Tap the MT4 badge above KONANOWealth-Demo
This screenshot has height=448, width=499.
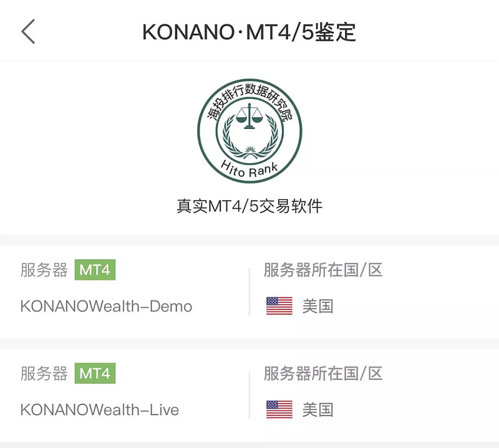pos(95,270)
